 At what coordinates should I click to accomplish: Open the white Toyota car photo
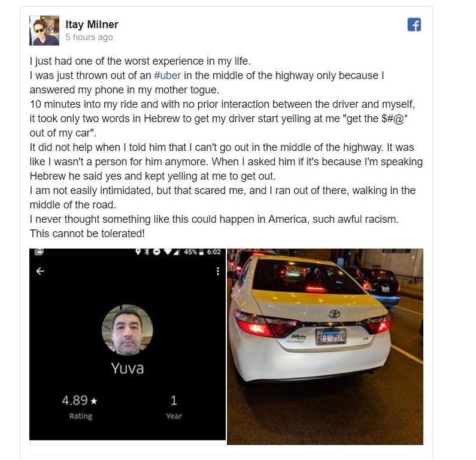(325, 346)
